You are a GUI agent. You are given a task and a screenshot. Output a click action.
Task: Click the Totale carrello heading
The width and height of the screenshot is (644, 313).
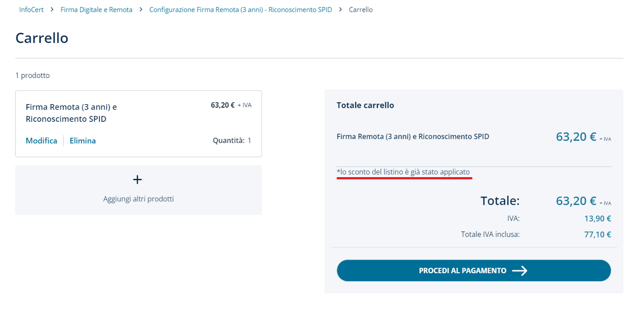365,105
